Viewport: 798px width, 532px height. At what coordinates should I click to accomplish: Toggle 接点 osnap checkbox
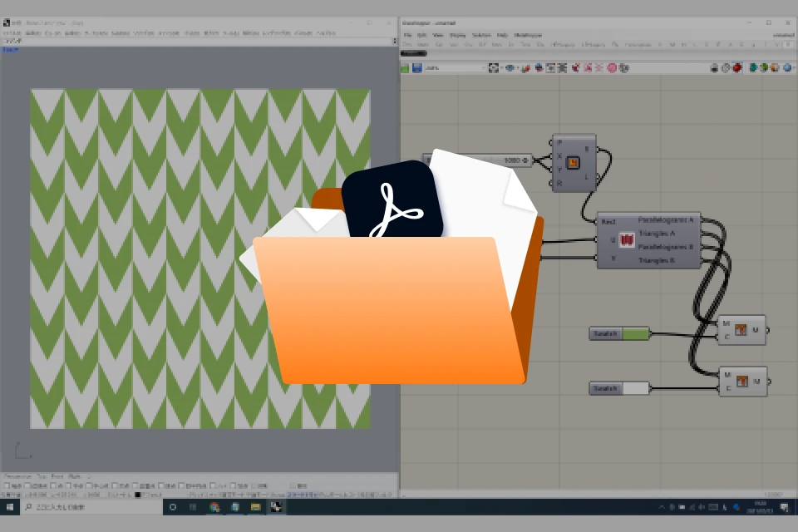[160, 486]
